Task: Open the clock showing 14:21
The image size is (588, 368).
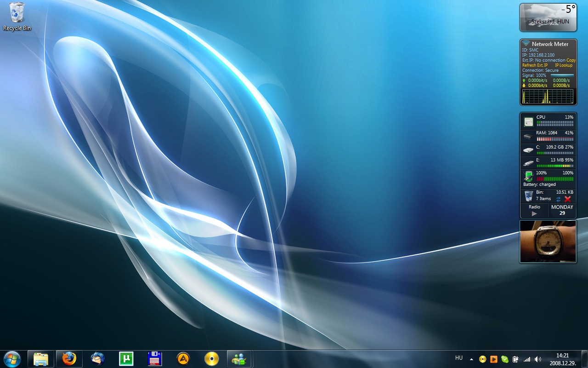Action: [563, 359]
